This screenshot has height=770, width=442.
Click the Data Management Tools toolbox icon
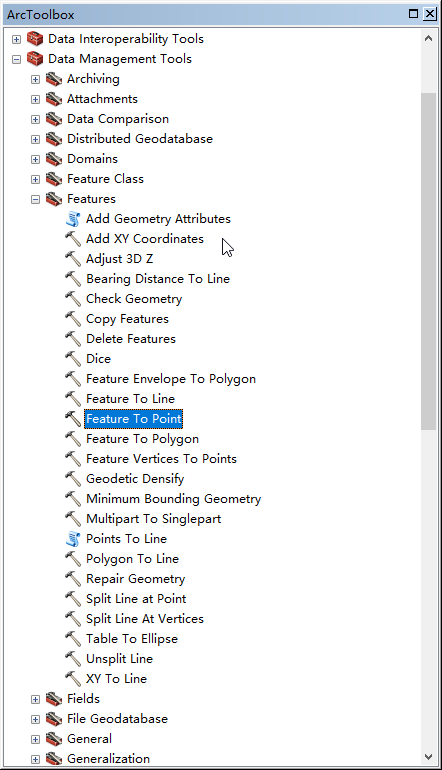click(x=35, y=58)
